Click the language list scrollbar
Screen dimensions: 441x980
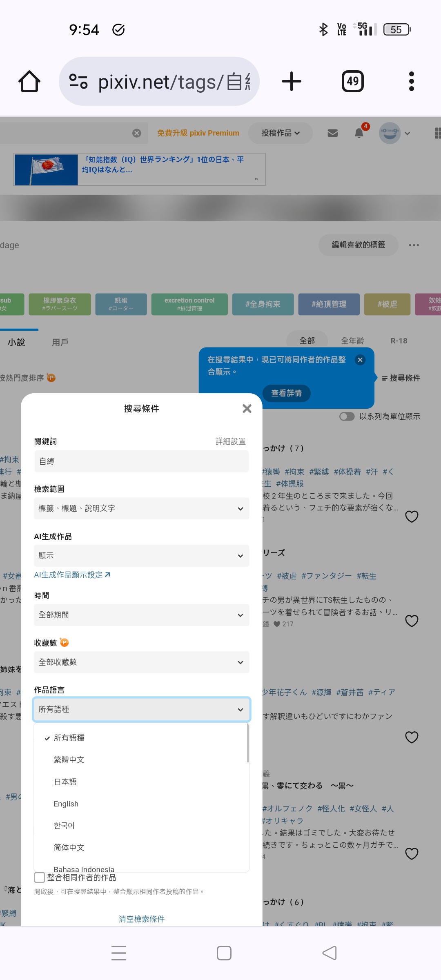tap(248, 743)
